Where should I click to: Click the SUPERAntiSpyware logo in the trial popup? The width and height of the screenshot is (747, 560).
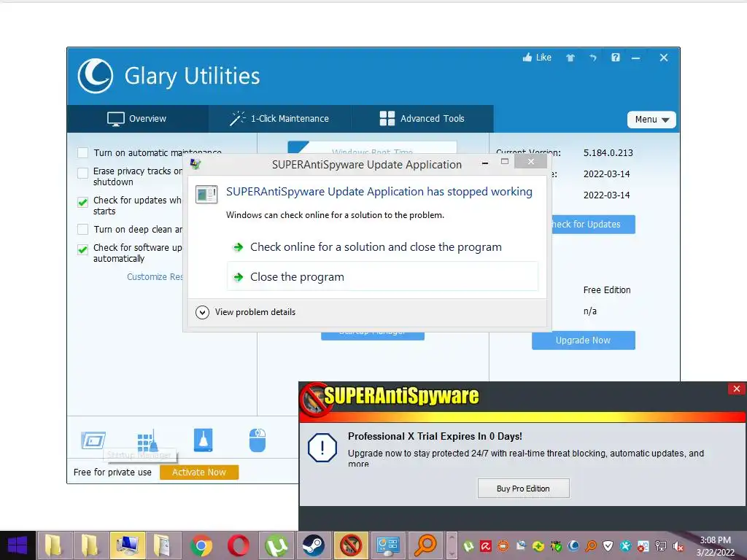390,398
